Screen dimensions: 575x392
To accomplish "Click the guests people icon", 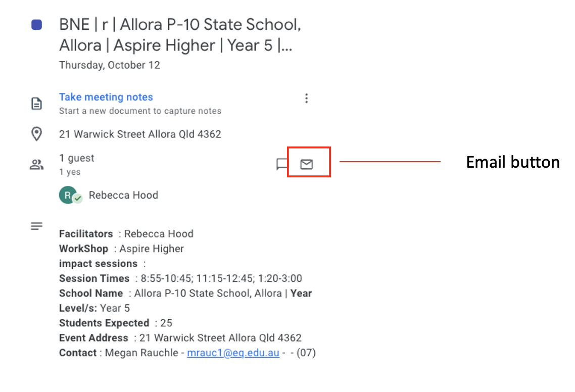I will point(37,164).
